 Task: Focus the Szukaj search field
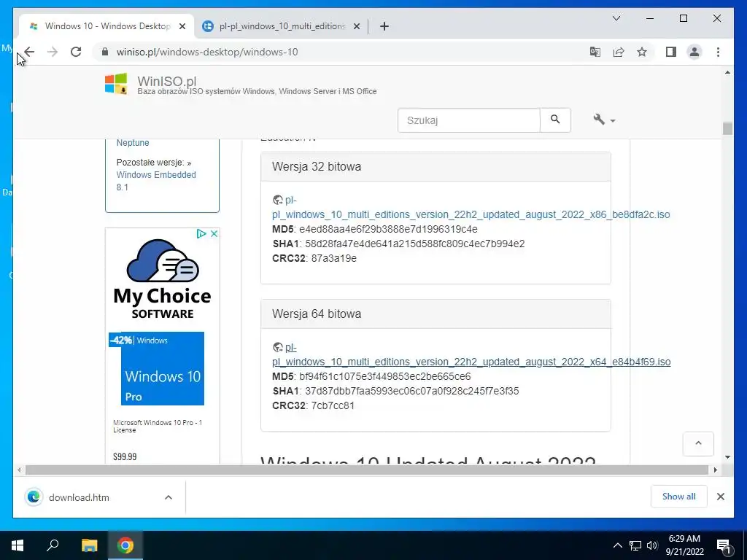(469, 120)
